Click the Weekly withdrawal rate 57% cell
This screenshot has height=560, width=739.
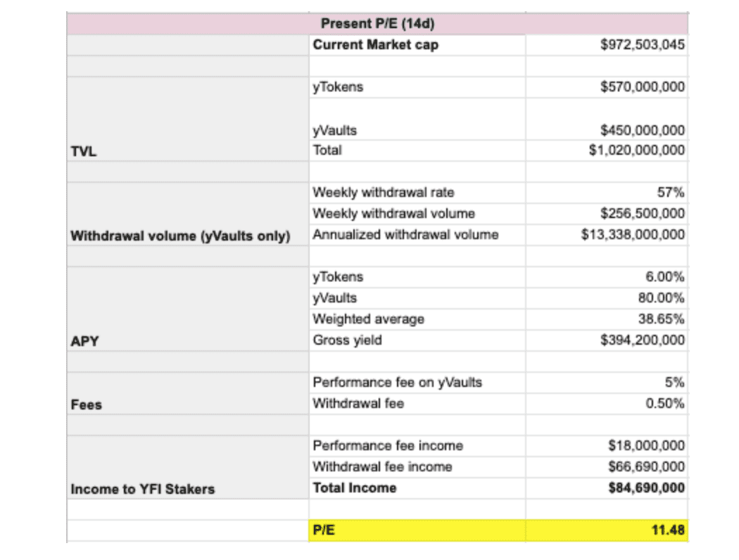pyautogui.click(x=607, y=193)
